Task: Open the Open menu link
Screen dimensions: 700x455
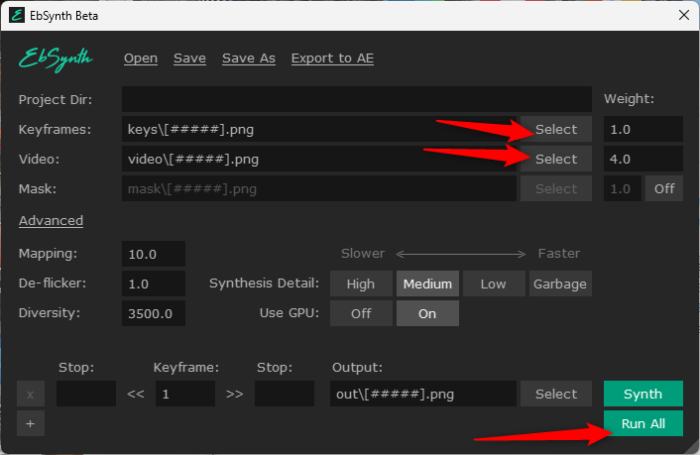Action: pos(141,58)
